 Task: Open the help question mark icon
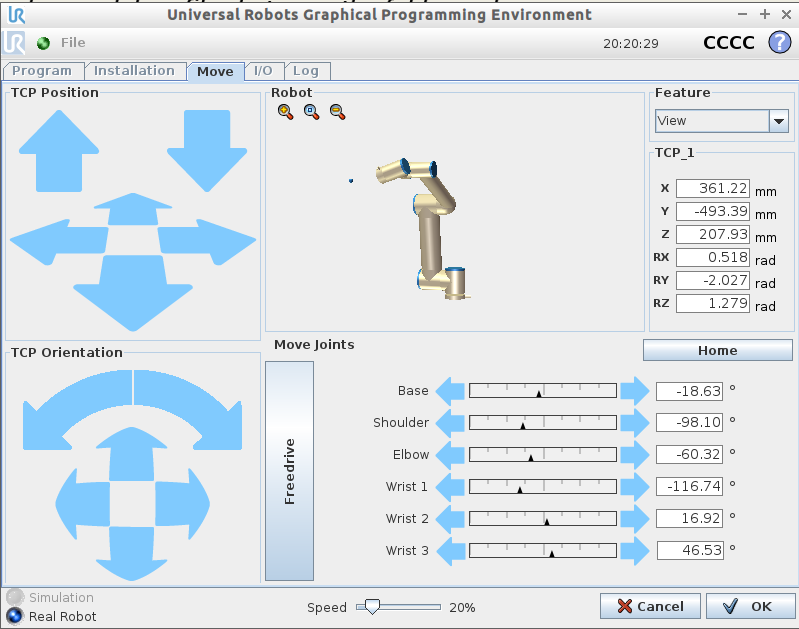pos(780,42)
